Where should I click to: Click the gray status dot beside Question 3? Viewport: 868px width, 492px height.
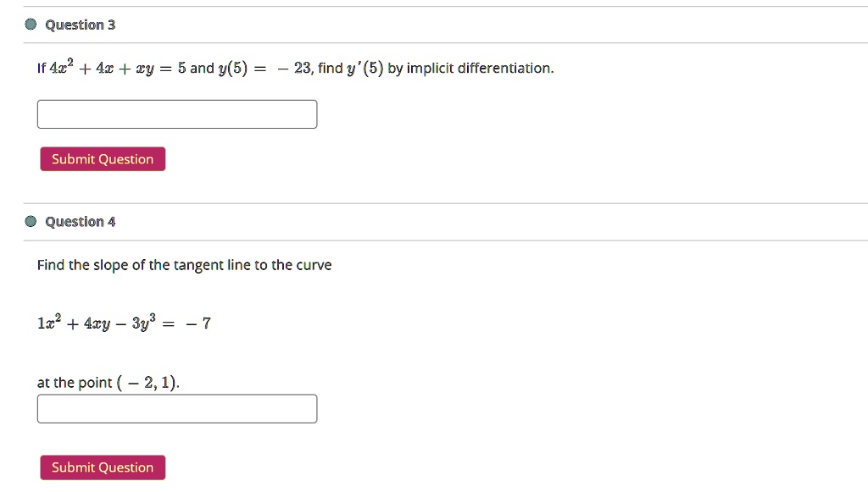(31, 24)
